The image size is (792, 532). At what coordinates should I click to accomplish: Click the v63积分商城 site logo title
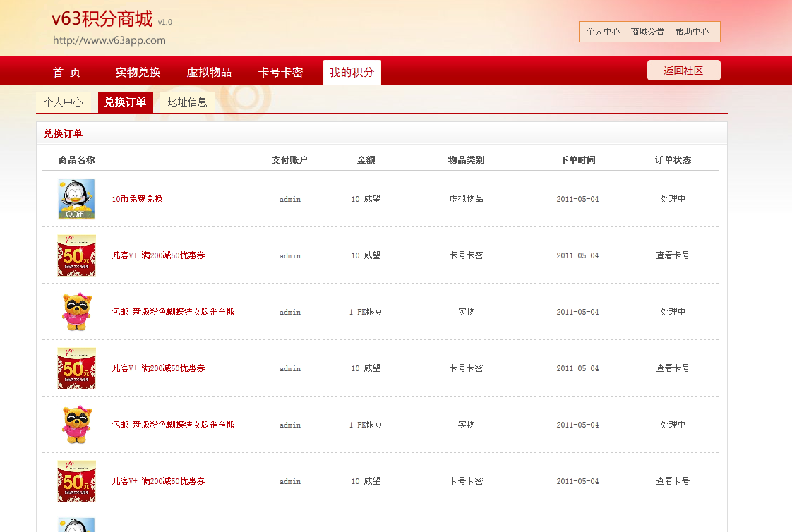point(102,18)
